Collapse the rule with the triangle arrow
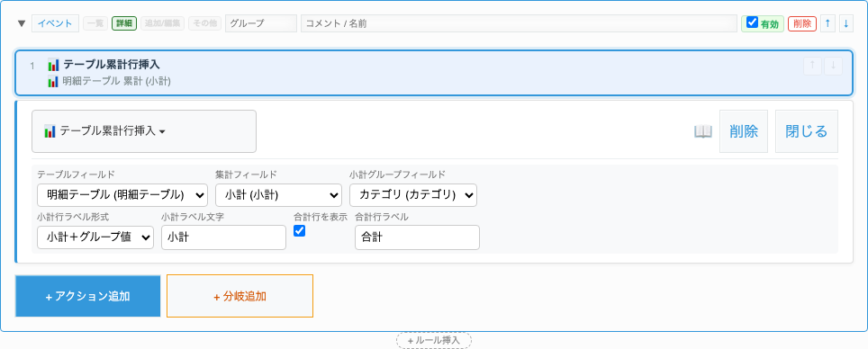Screen dimensions: 868x349 [22, 23]
